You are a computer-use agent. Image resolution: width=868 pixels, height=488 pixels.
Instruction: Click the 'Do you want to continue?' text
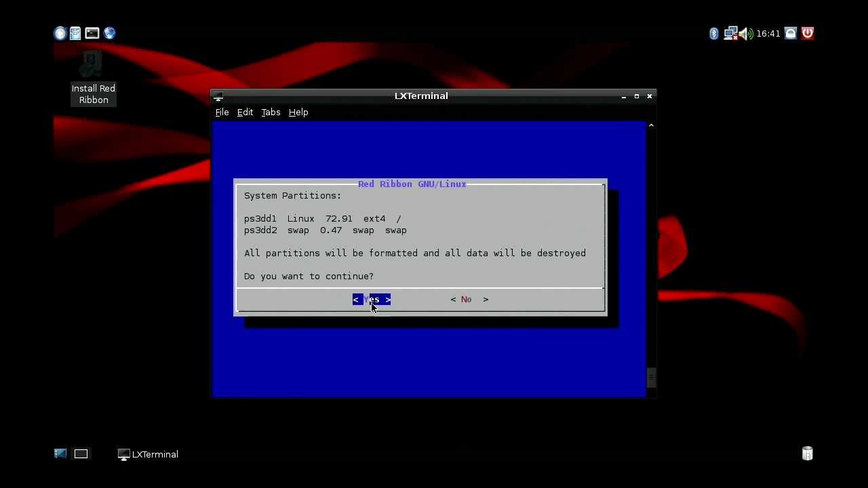(x=309, y=277)
